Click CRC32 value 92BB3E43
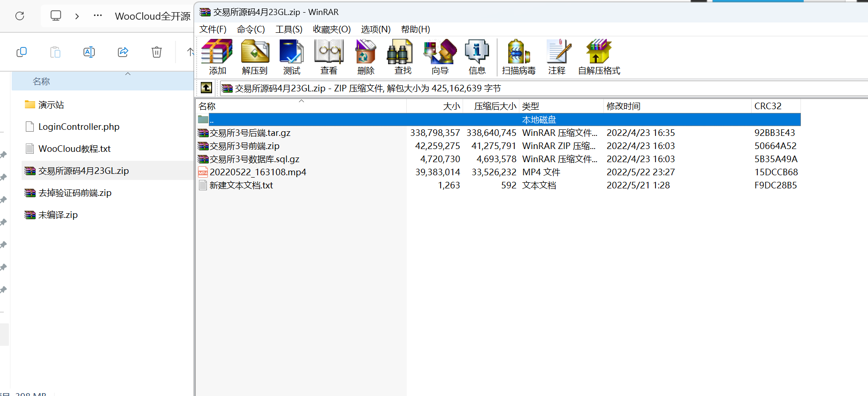The image size is (868, 396). pos(775,133)
